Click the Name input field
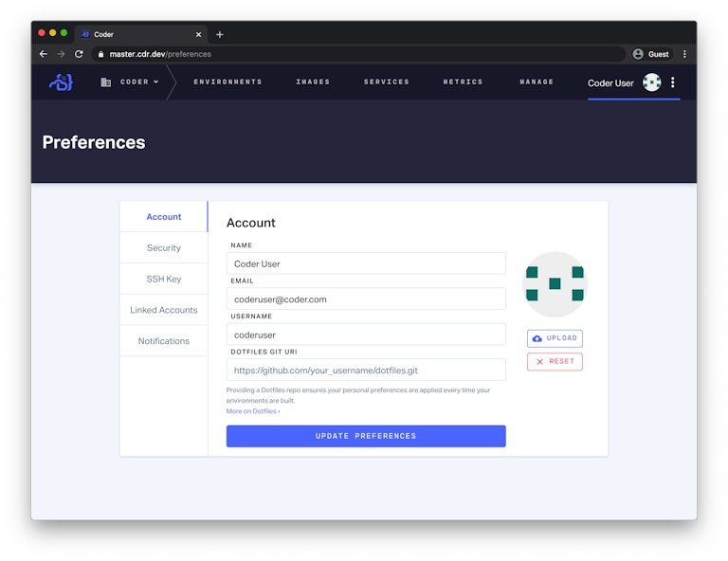 pyautogui.click(x=366, y=263)
